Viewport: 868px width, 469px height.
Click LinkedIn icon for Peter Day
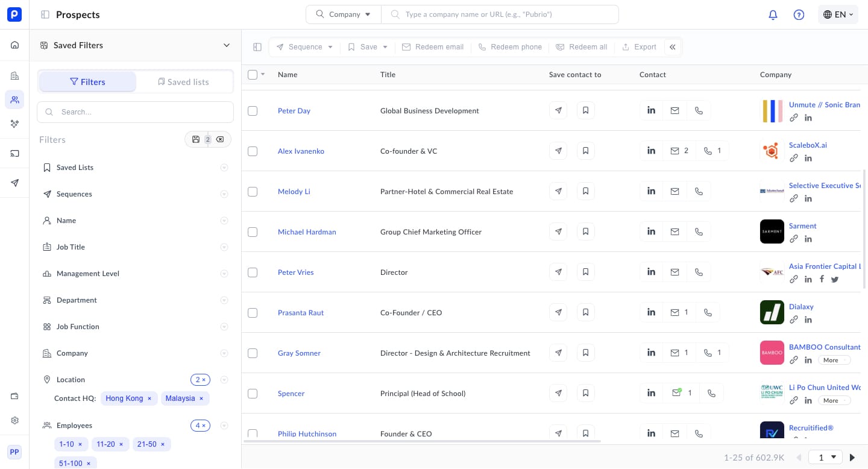(x=651, y=110)
